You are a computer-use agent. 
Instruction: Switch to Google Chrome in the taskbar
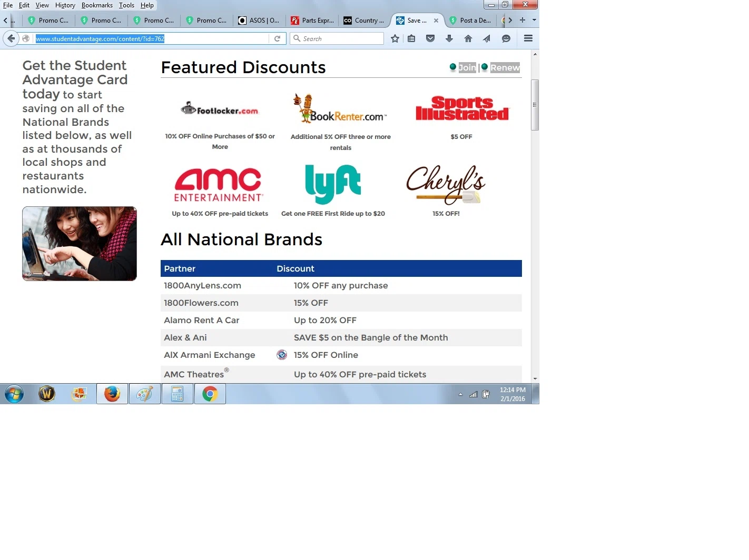pyautogui.click(x=210, y=394)
